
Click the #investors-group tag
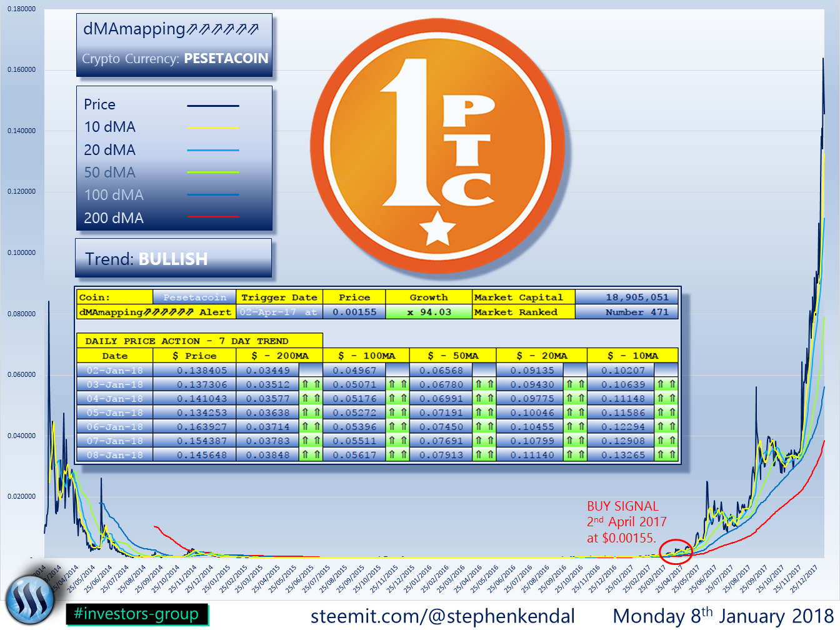tap(137, 614)
